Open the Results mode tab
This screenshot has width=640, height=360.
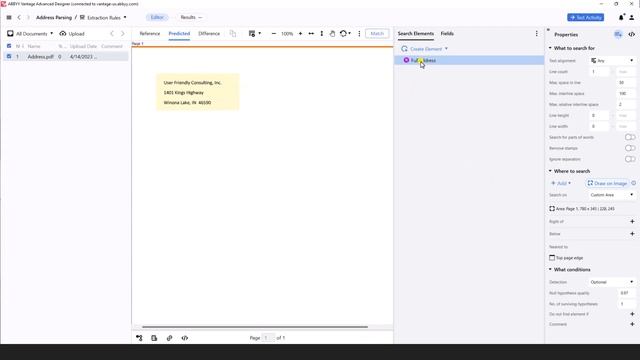191,17
